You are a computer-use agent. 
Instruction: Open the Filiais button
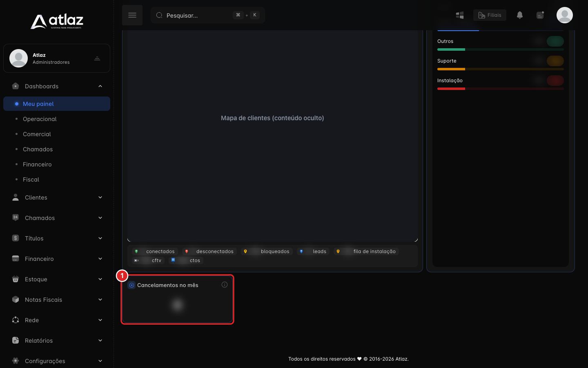(490, 15)
